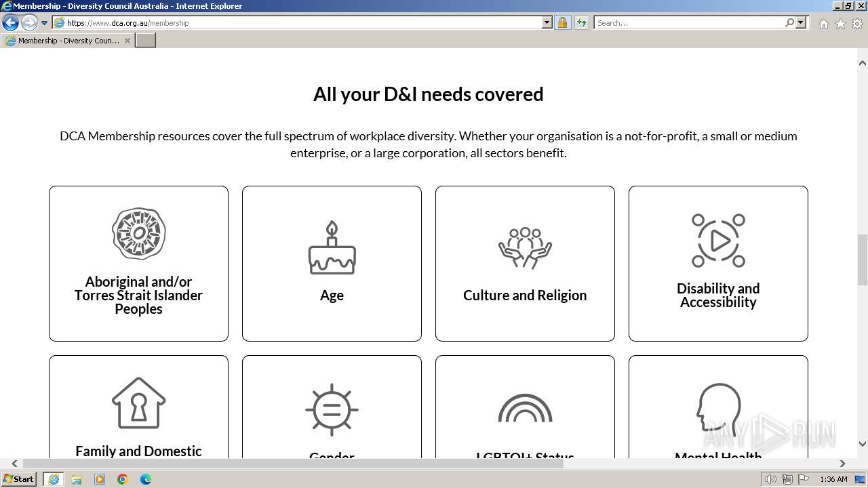The height and width of the screenshot is (488, 868).
Task: Click the Aboriginal and Torres Strait Islander art icon
Action: [138, 234]
